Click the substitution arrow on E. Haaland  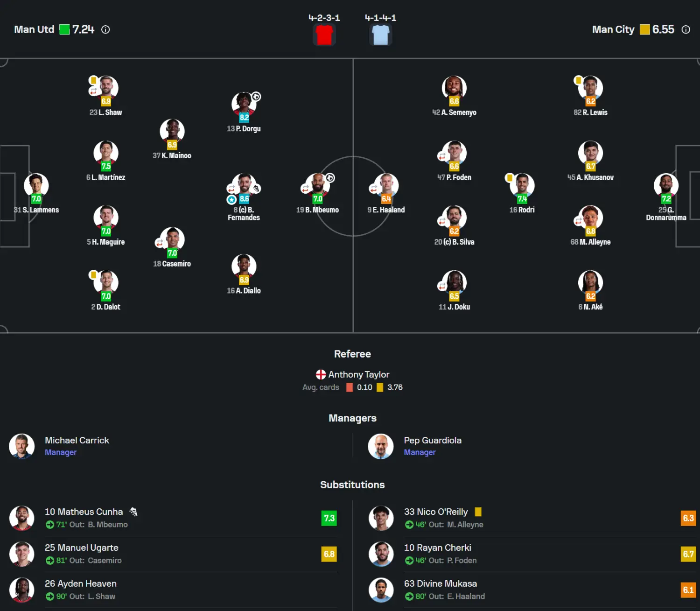[373, 189]
